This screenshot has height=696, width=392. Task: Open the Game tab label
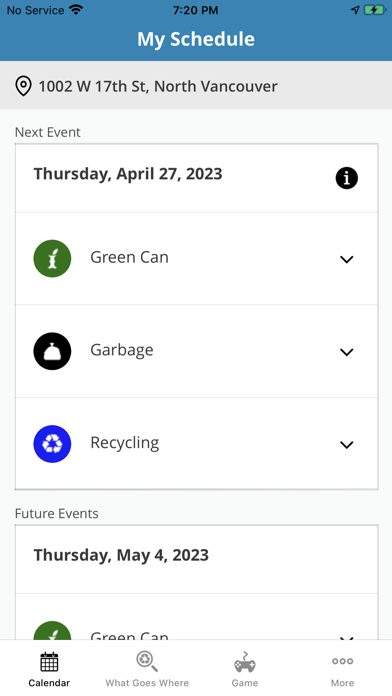[x=245, y=683]
